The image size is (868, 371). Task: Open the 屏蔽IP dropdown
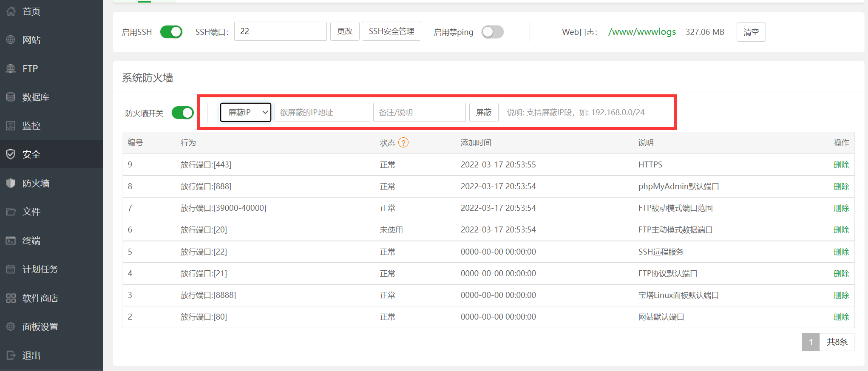pos(246,113)
